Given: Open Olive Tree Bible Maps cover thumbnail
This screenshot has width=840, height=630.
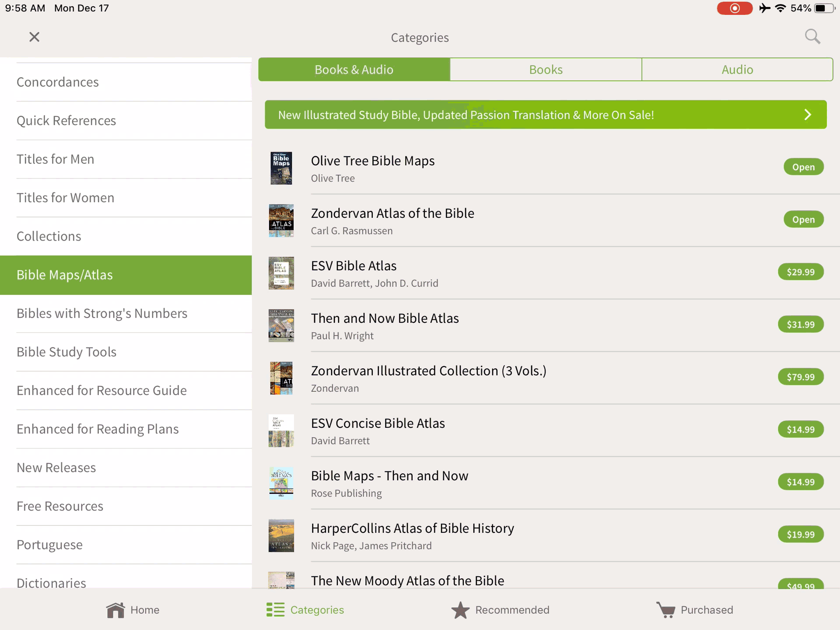Looking at the screenshot, I should [x=281, y=168].
